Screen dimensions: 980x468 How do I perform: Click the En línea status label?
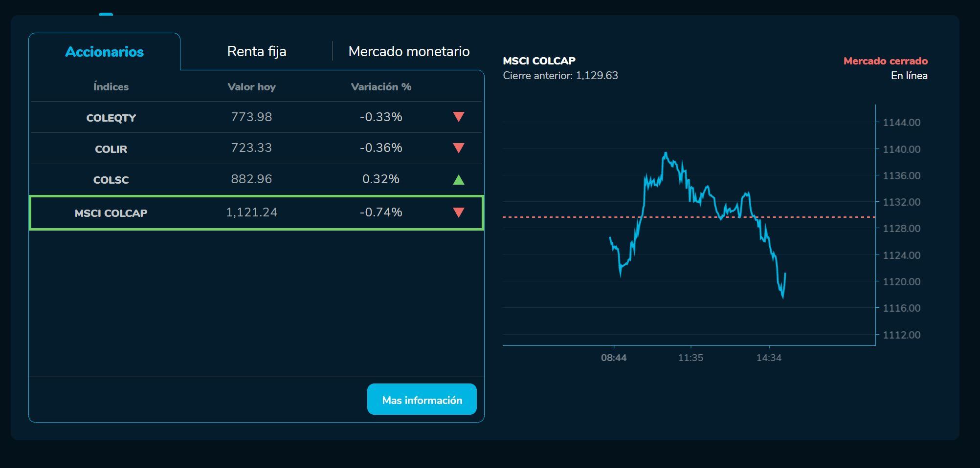pyautogui.click(x=910, y=76)
